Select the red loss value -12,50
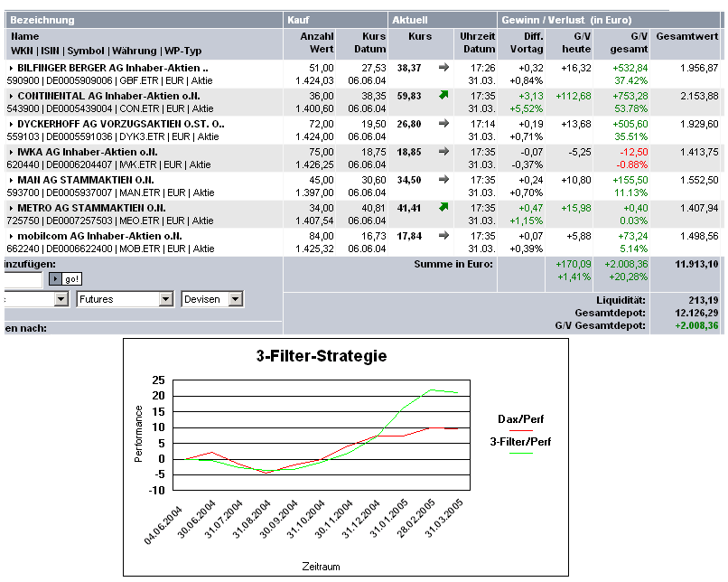Image resolution: width=728 pixels, height=582 pixels. click(634, 152)
